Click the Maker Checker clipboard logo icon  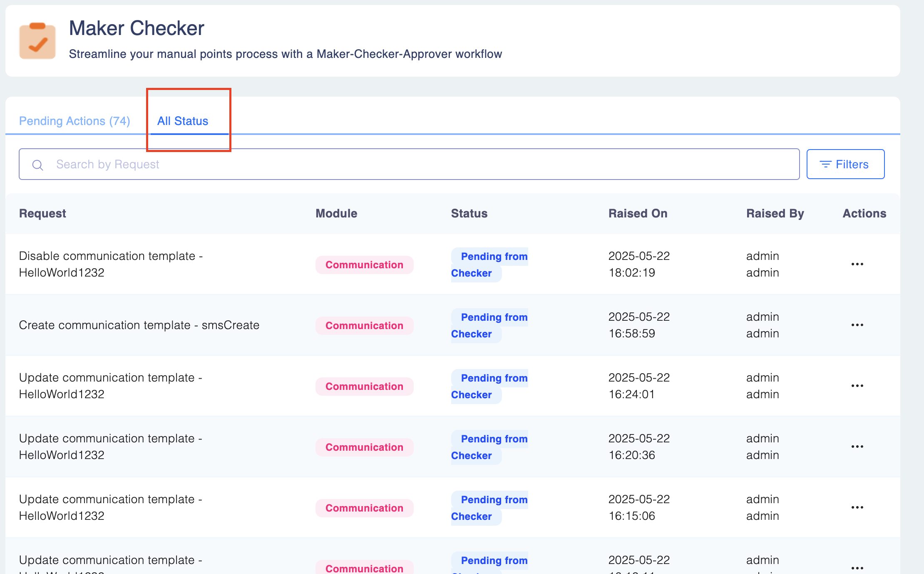tap(37, 41)
